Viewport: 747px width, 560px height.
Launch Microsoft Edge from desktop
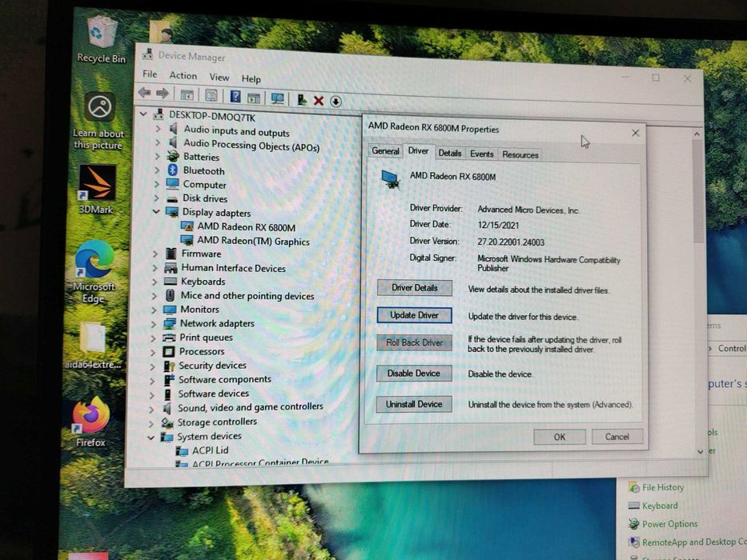[94, 272]
